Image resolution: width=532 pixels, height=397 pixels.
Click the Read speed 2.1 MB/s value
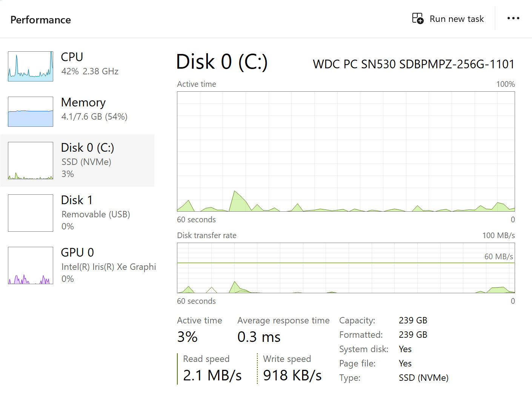click(x=212, y=375)
